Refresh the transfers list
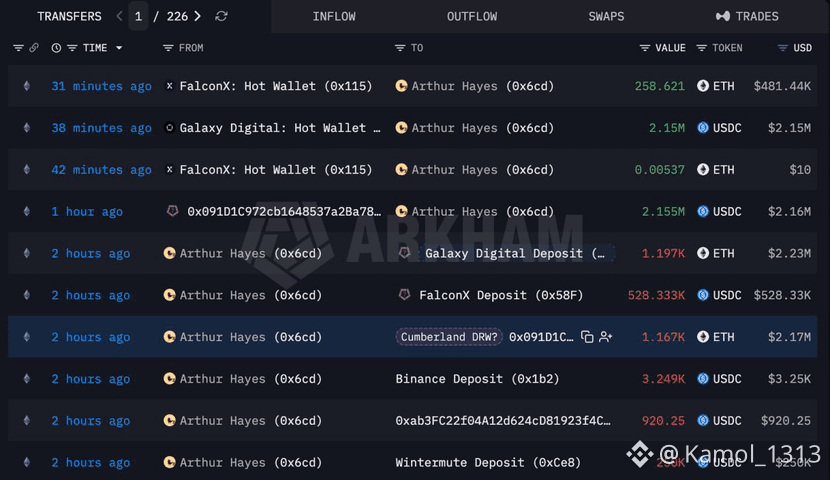 tap(221, 16)
